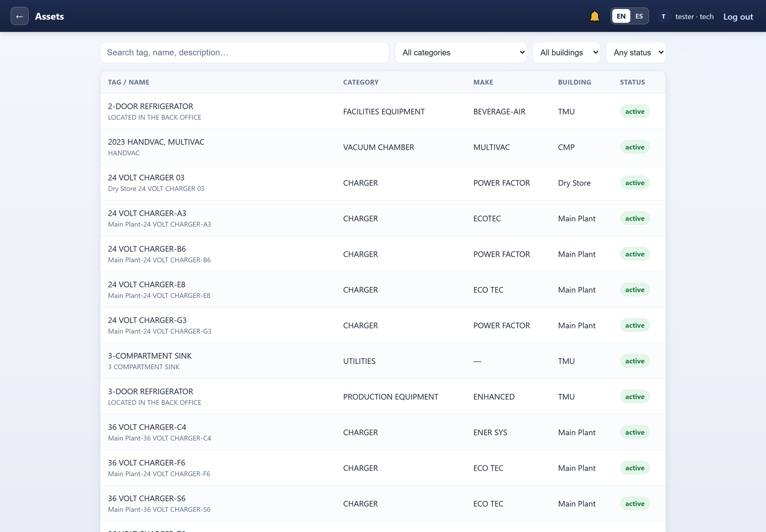Open the notifications bell

point(595,16)
